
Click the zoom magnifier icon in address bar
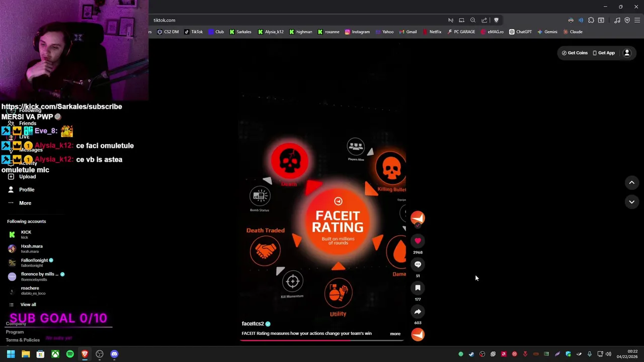473,20
